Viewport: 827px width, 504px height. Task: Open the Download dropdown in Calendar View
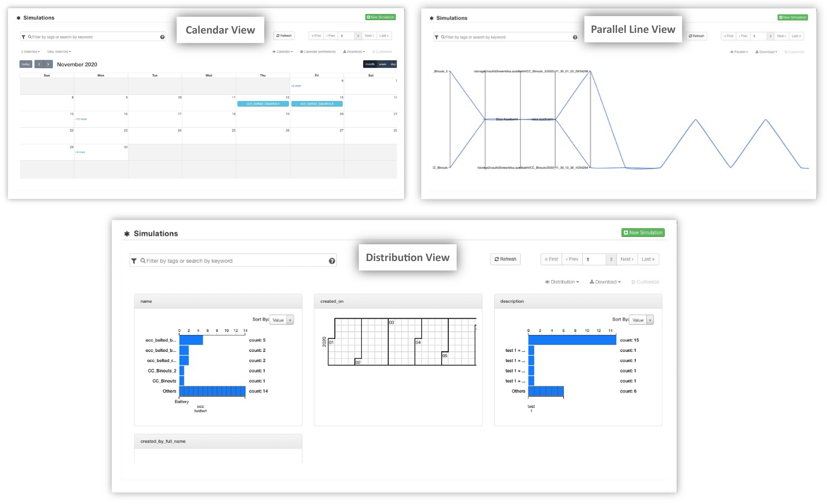(354, 52)
